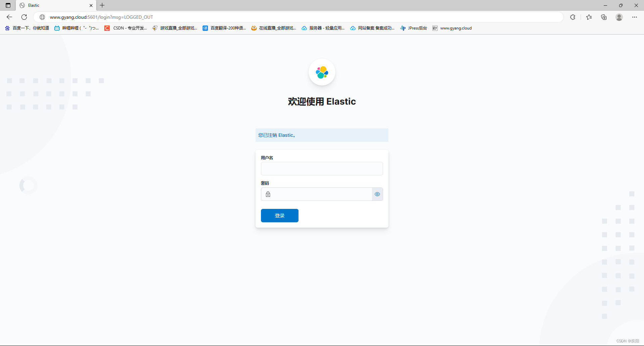Open the CSDN bookmark
This screenshot has width=644, height=346.
(x=126, y=28)
